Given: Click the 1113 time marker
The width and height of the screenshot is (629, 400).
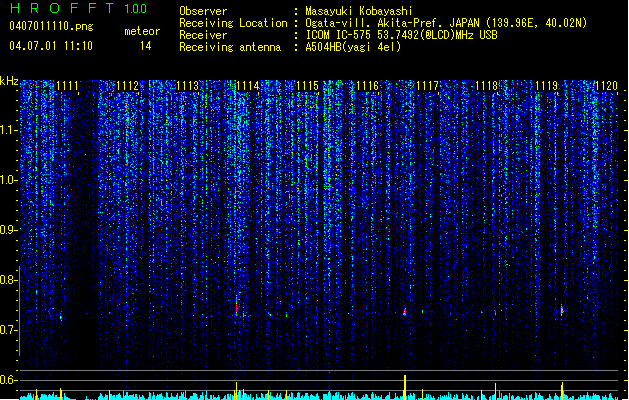Looking at the screenshot, I should coord(187,86).
